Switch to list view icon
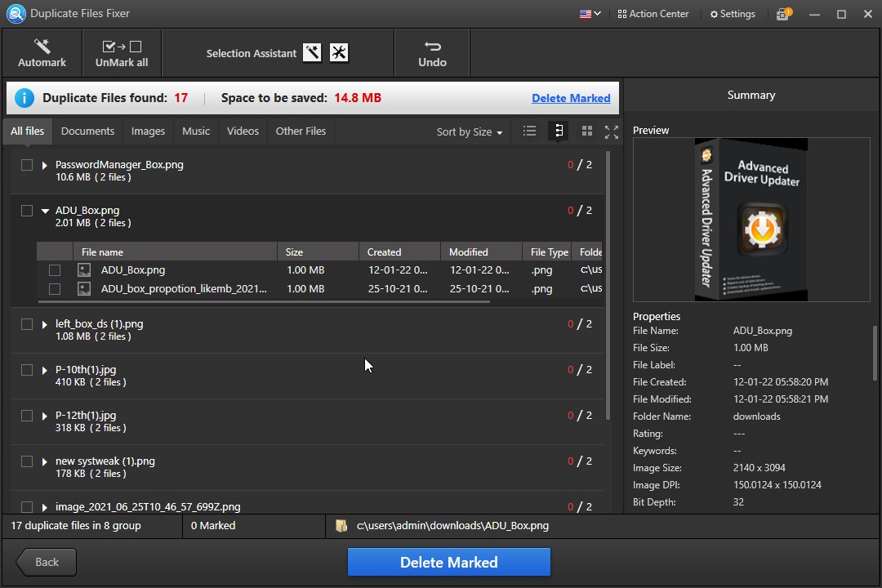 click(529, 131)
